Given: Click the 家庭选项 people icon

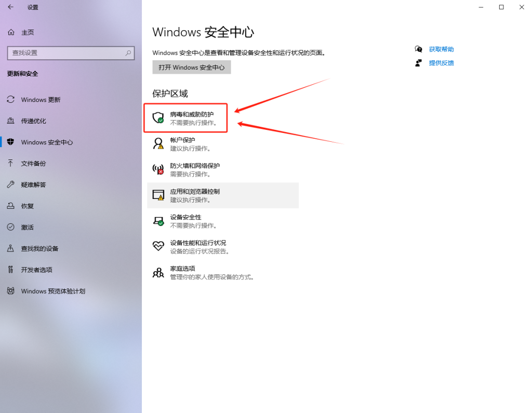Looking at the screenshot, I should tap(158, 273).
